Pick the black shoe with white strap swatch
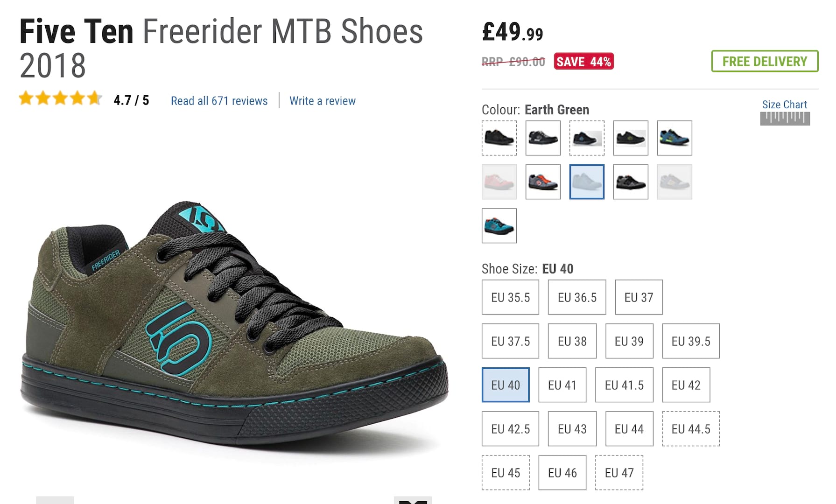Screen dimensions: 836x504 pos(543,138)
